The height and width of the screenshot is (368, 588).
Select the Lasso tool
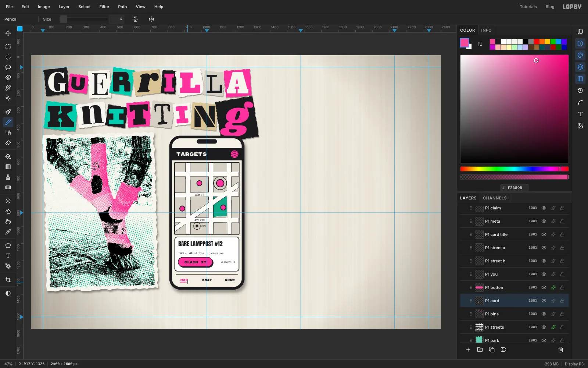[x=8, y=67]
